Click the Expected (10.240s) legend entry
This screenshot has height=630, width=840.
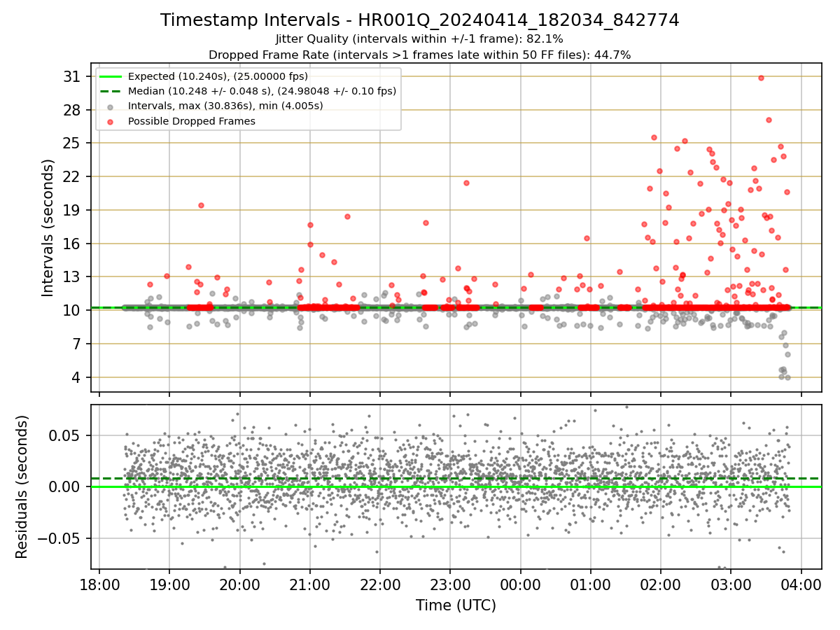218,76
